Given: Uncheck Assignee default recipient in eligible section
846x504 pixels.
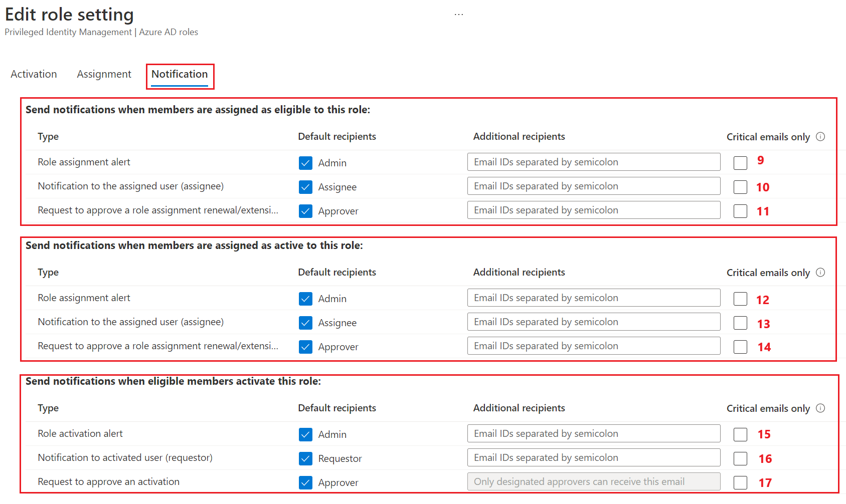Looking at the screenshot, I should [x=305, y=187].
